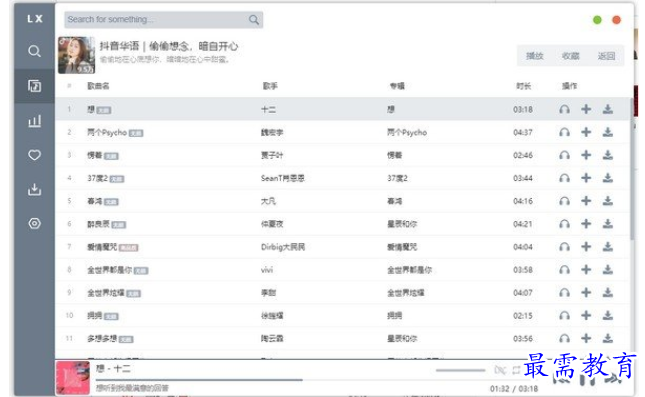The height and width of the screenshot is (397, 645).
Task: Adjust the volume slider in player bar
Action: (x=460, y=370)
